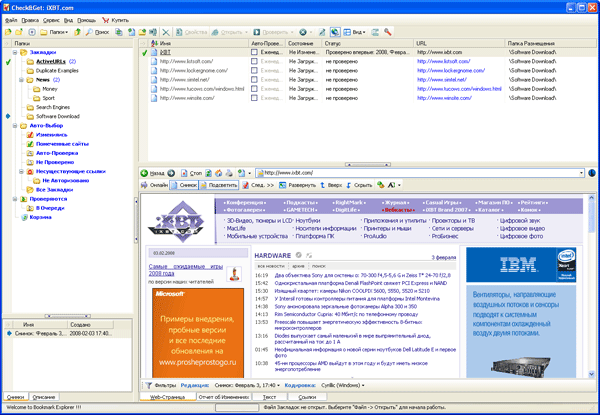Click the red wrench settings icon in toolbar
This screenshot has height=415, width=600.
click(x=388, y=32)
